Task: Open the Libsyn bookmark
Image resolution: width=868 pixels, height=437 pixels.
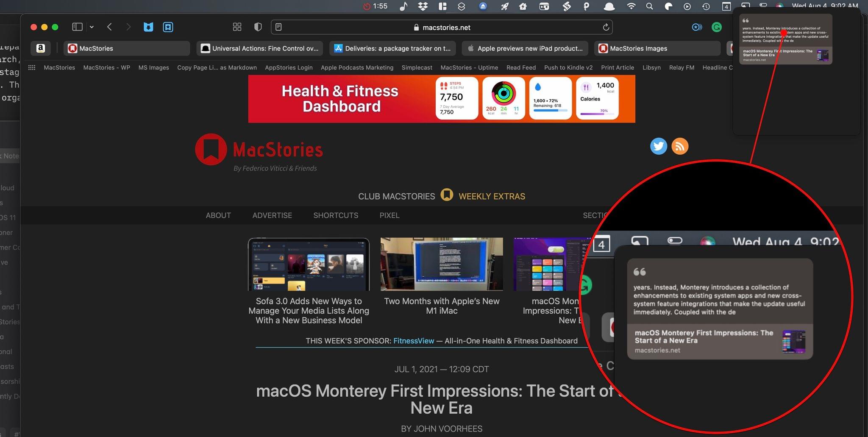Action: pos(651,67)
